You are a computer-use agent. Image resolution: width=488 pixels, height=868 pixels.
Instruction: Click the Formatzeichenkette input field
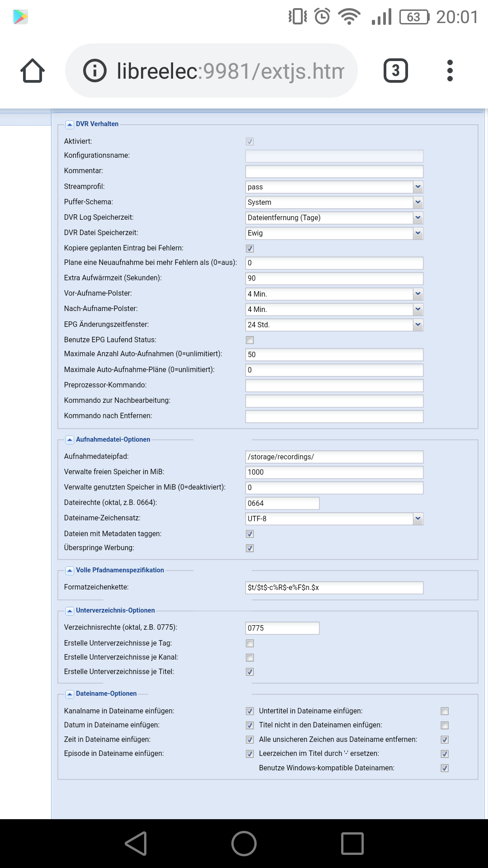point(334,587)
